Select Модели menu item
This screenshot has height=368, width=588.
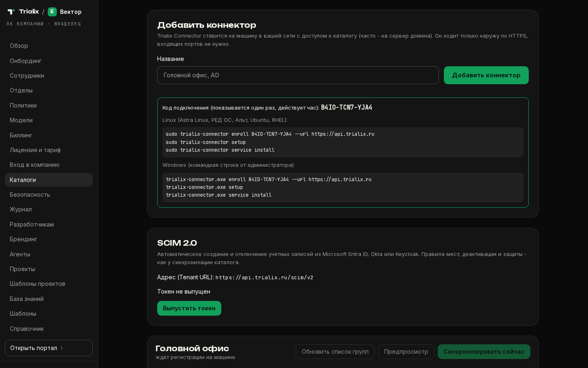click(x=49, y=120)
